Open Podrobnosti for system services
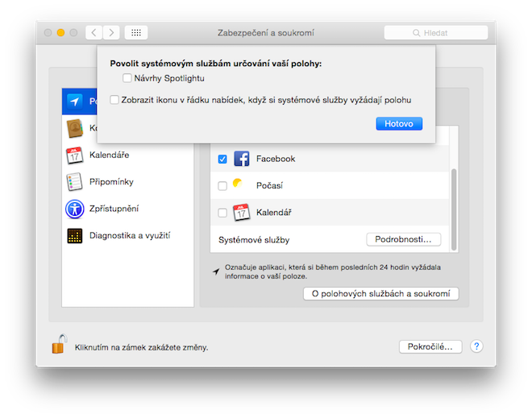This screenshot has width=532, height=418. pos(403,239)
